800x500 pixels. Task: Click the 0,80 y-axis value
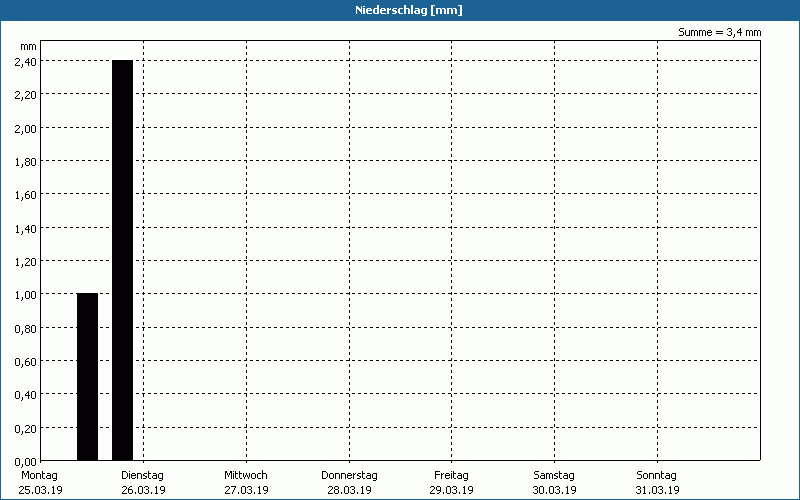pos(26,328)
